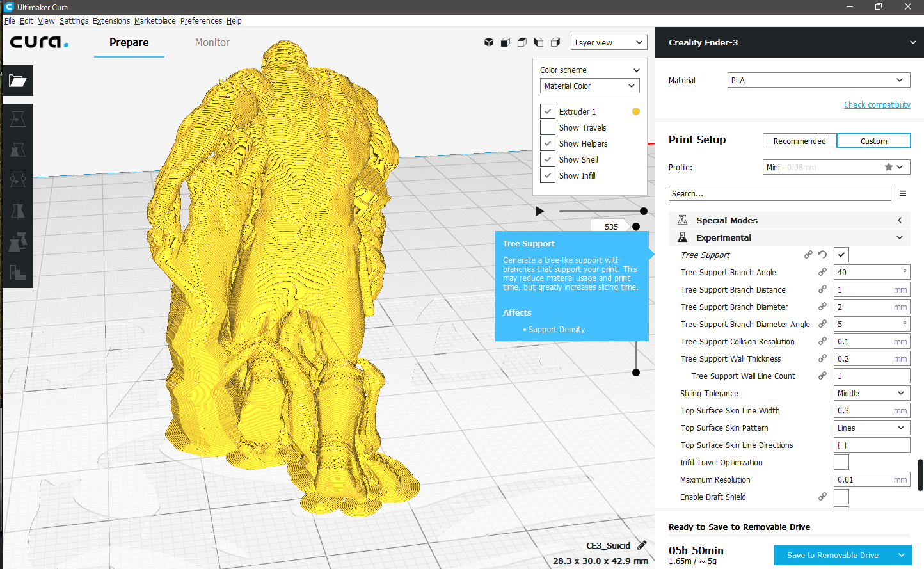
Task: Switch camera to right side view icon
Action: coord(555,42)
